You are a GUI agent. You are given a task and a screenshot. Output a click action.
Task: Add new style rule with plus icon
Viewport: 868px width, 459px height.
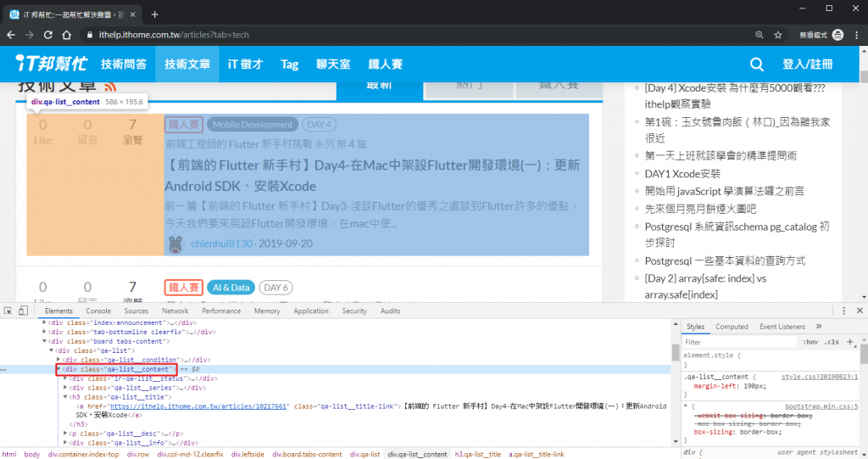point(849,342)
